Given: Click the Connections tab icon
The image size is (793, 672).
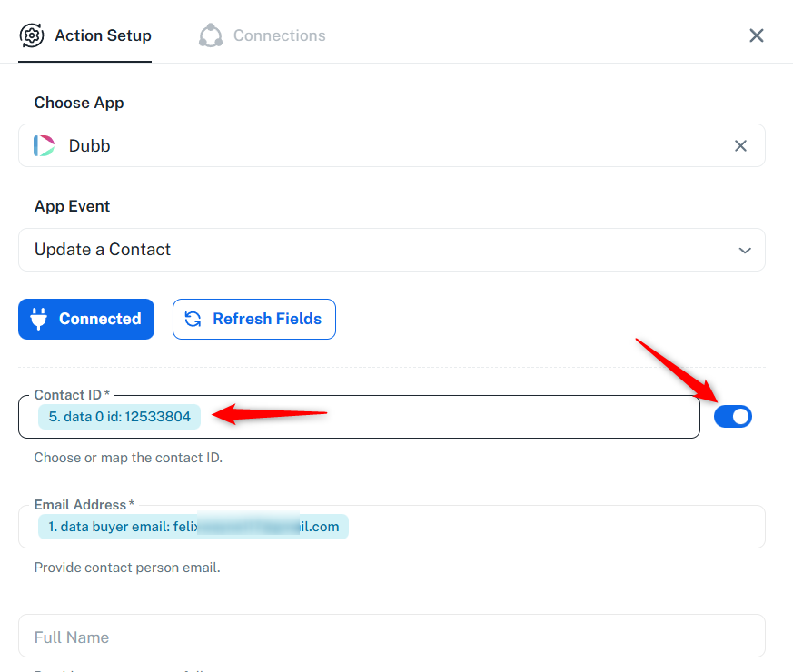Looking at the screenshot, I should (211, 35).
